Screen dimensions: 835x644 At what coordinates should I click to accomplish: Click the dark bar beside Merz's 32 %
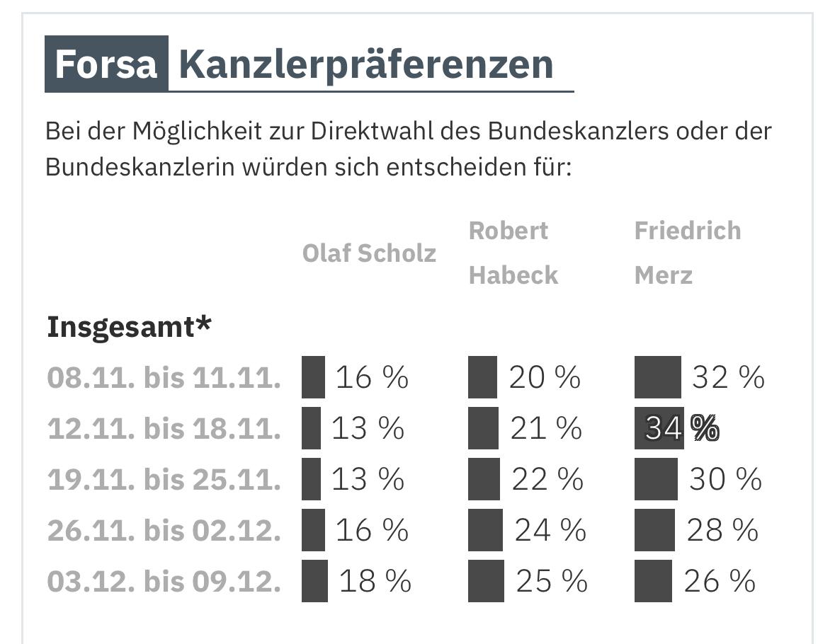[x=657, y=377]
